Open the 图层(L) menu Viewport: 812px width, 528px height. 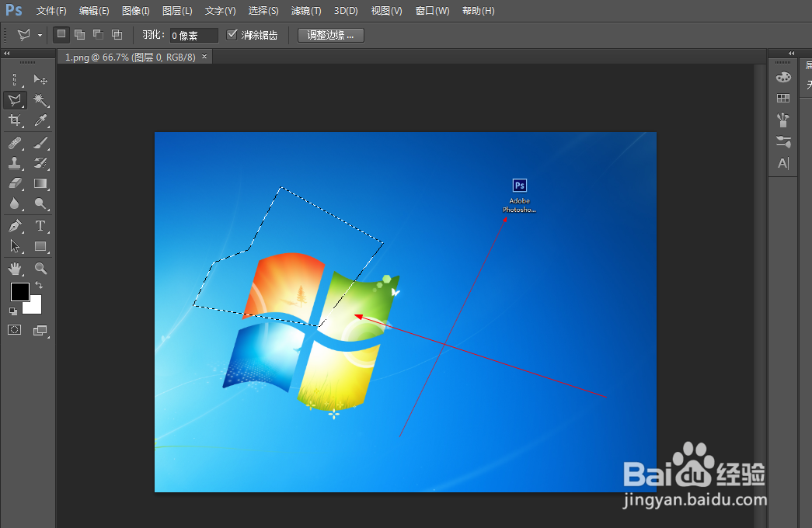pyautogui.click(x=177, y=11)
